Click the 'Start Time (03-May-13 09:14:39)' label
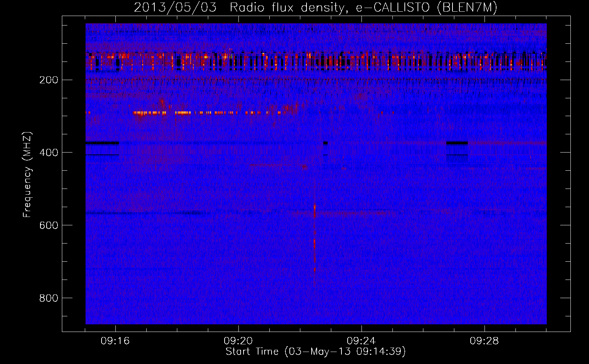This screenshot has height=364, width=589. [316, 352]
